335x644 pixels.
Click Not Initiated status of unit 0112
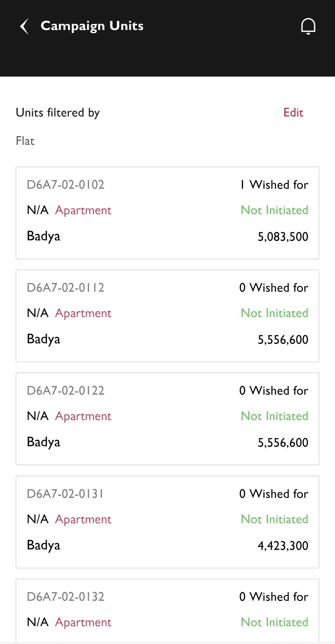pyautogui.click(x=274, y=313)
